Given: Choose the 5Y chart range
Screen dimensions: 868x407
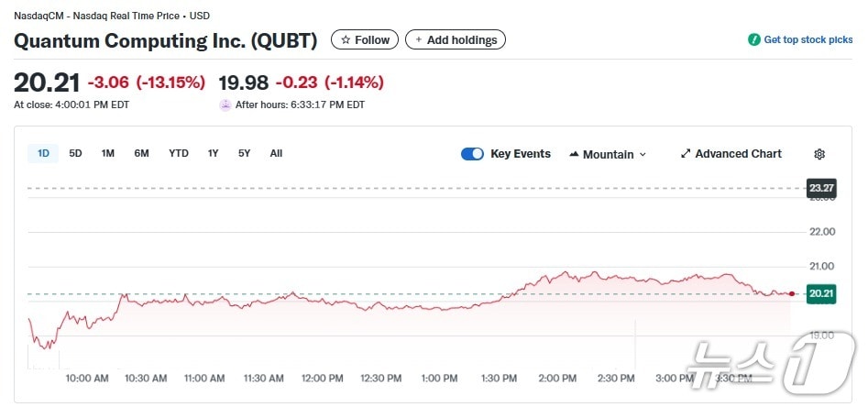Looking at the screenshot, I should click(244, 153).
